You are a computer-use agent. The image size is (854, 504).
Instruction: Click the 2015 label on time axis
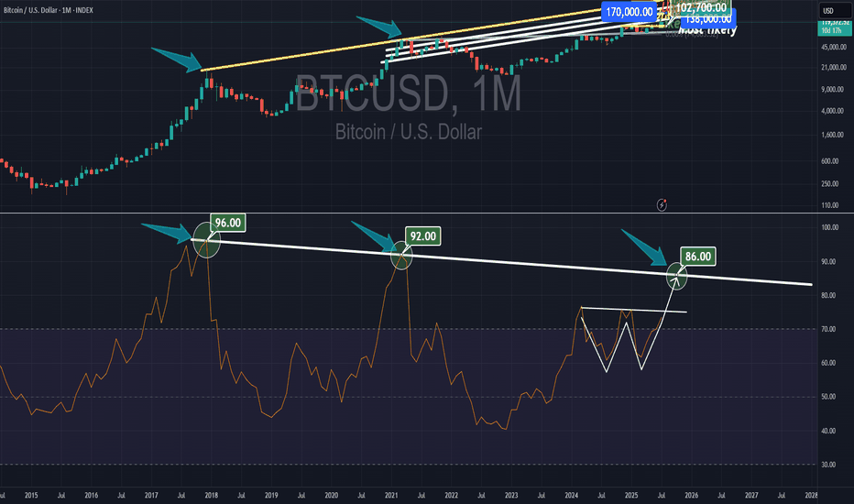coord(31,495)
